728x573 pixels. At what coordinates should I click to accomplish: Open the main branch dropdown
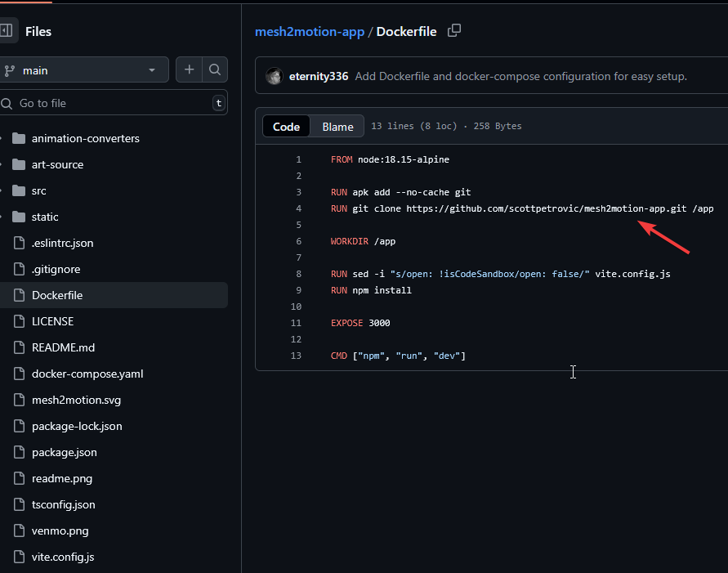pyautogui.click(x=82, y=70)
